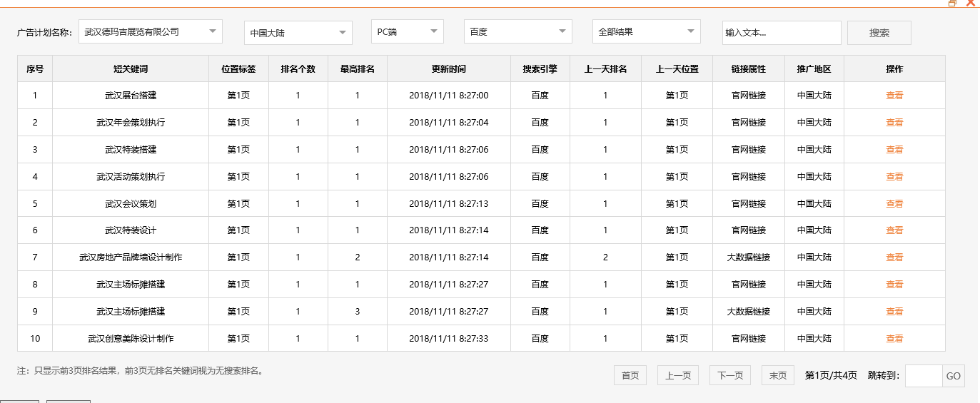Open 查看 for 武汉会议策划 row
The height and width of the screenshot is (403, 980).
894,204
